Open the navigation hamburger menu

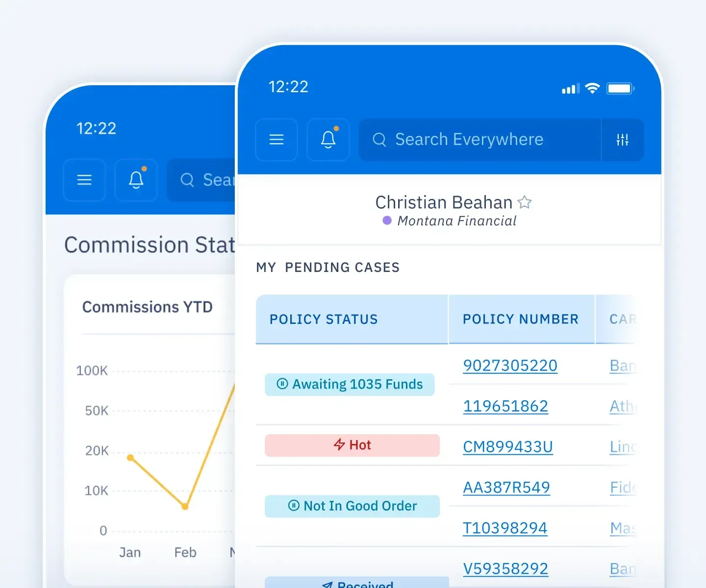276,140
